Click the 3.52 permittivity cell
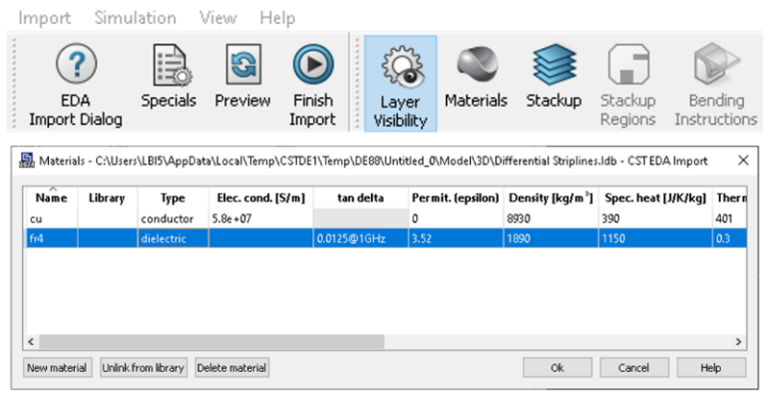The height and width of the screenshot is (394, 768). (456, 239)
